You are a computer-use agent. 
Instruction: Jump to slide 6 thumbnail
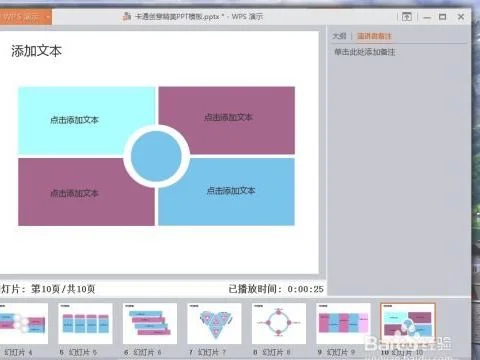point(150,323)
